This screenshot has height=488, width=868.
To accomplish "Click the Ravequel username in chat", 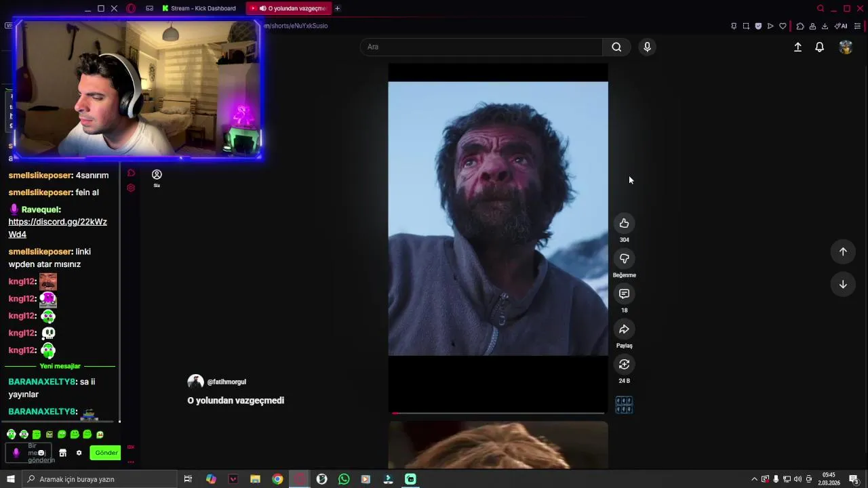I will [41, 209].
